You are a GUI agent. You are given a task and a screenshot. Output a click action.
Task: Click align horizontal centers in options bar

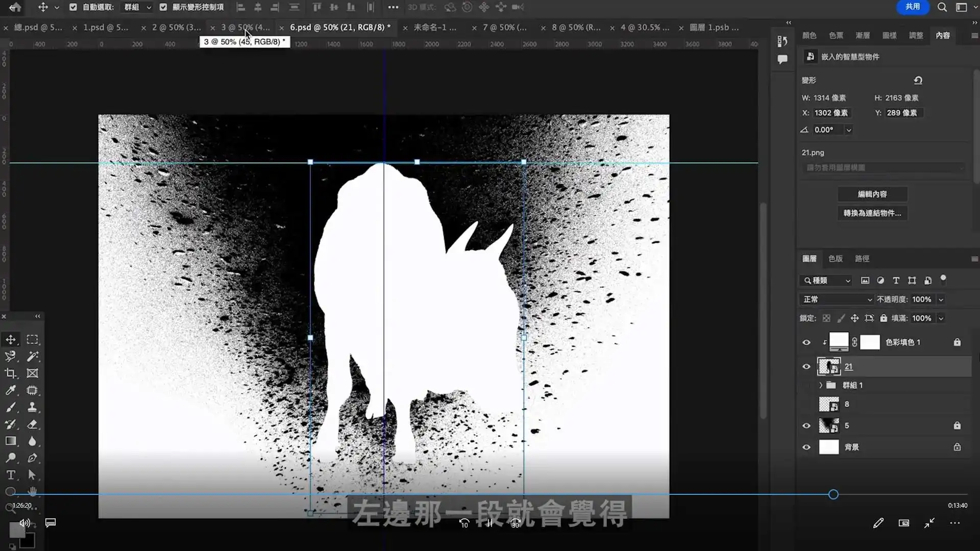pyautogui.click(x=258, y=7)
